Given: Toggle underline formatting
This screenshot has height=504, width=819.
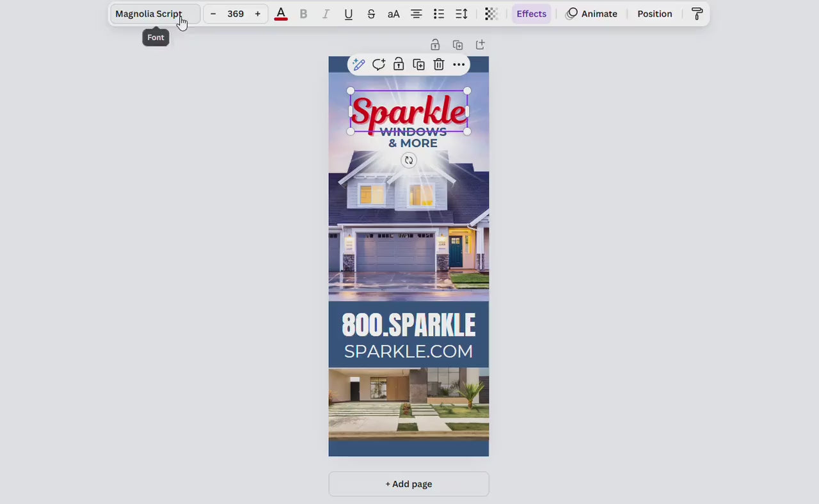Looking at the screenshot, I should coord(349,14).
